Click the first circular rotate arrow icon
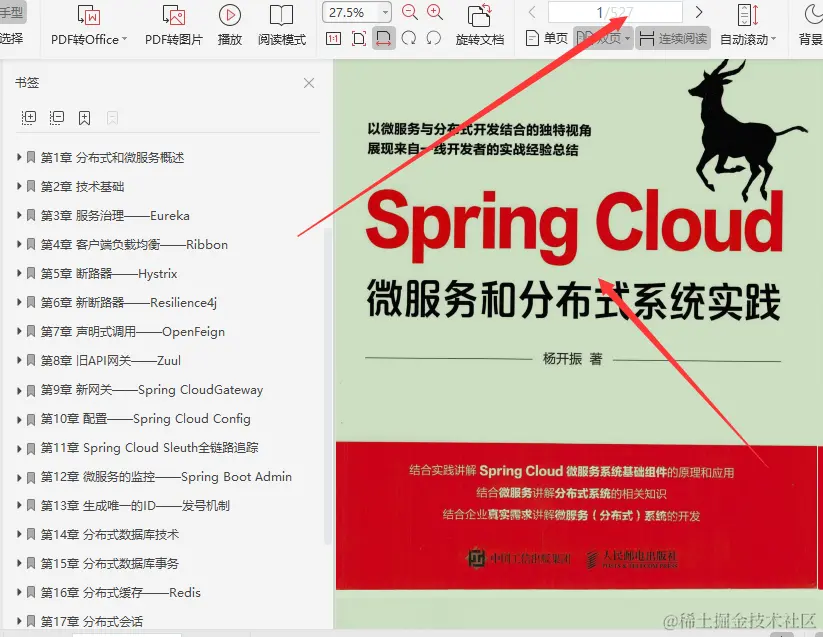This screenshot has height=637, width=823. tap(408, 38)
